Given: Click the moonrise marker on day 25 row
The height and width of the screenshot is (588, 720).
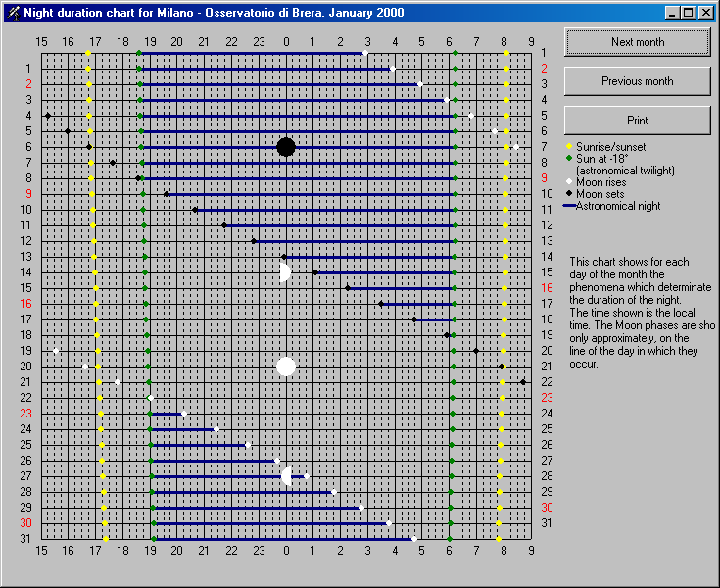Looking at the screenshot, I should (x=248, y=445).
